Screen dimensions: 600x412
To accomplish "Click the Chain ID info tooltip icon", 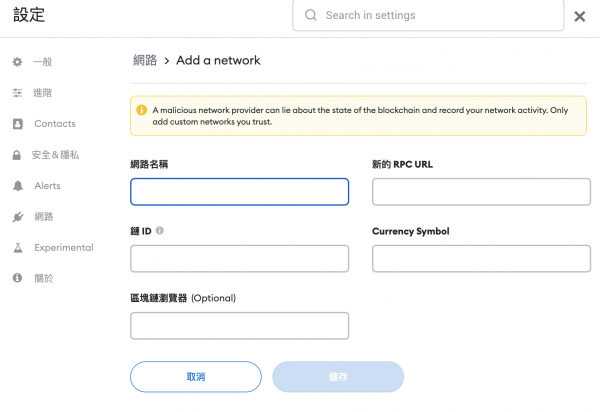I will coord(160,230).
